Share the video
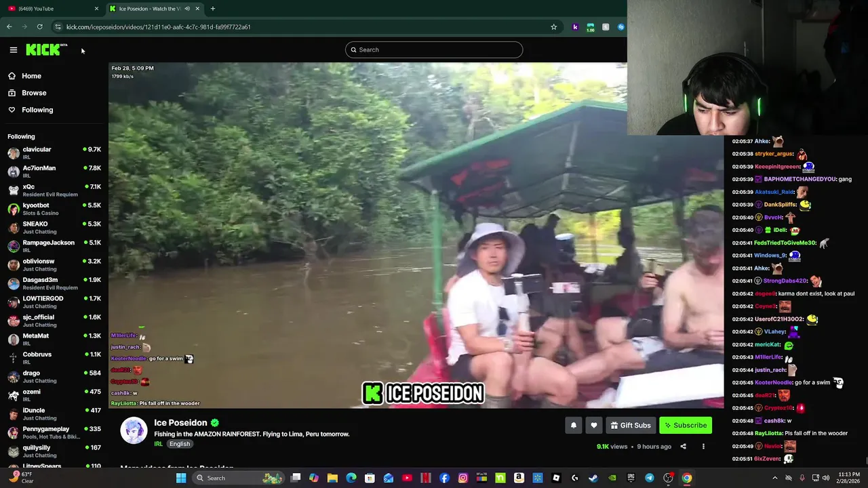868x488 pixels. [x=683, y=447]
